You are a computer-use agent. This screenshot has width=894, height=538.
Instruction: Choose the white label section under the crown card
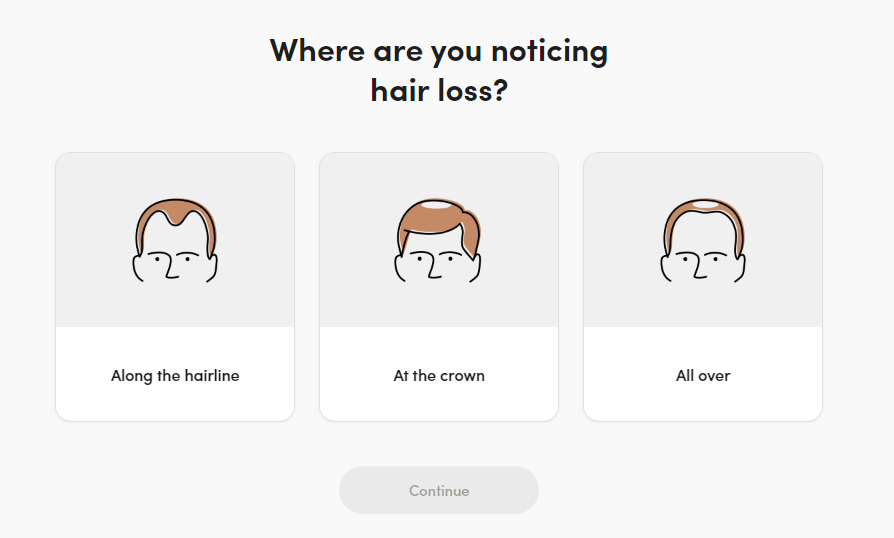tap(439, 400)
